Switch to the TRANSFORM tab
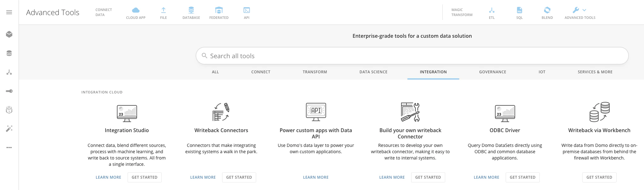644x190 pixels. (x=315, y=72)
